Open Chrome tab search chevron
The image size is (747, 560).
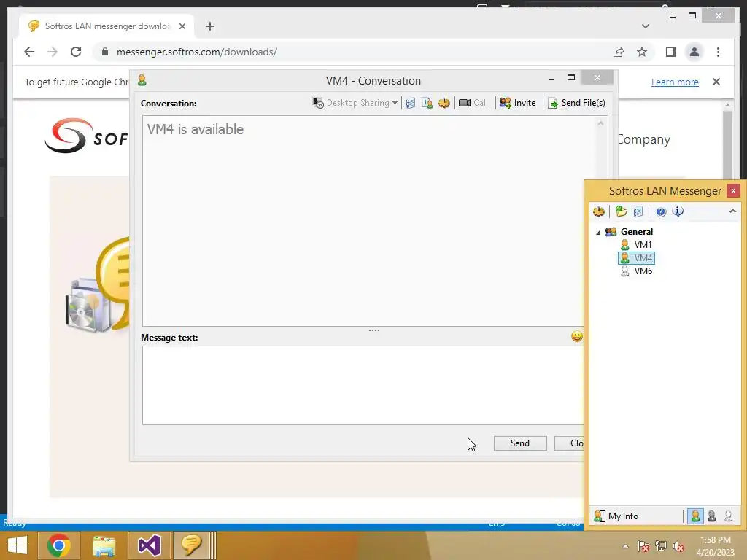(x=646, y=26)
